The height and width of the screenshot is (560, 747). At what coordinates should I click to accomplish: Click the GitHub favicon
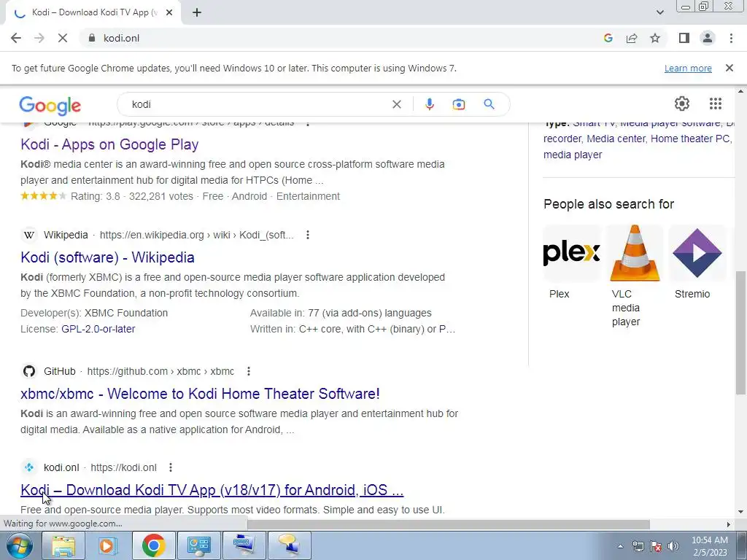click(29, 371)
